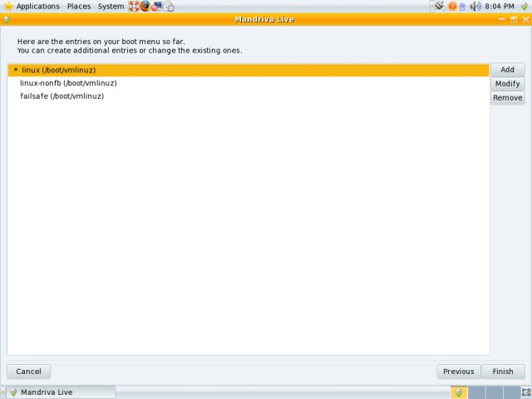
Task: Open the lifebuoy help launcher
Action: click(x=134, y=6)
